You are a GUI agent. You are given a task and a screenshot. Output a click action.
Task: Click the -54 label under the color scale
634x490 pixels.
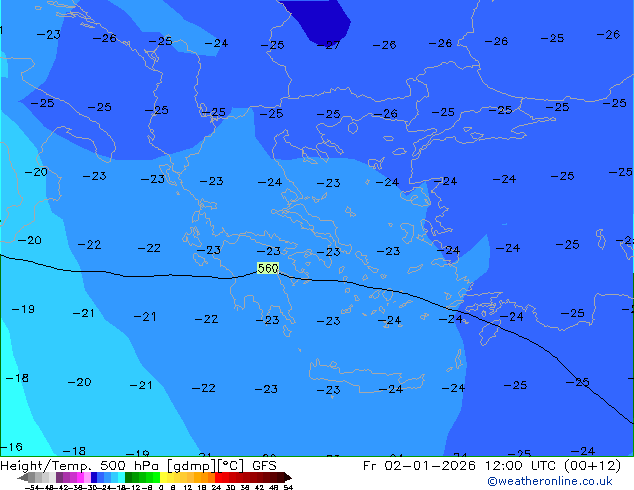pyautogui.click(x=32, y=488)
